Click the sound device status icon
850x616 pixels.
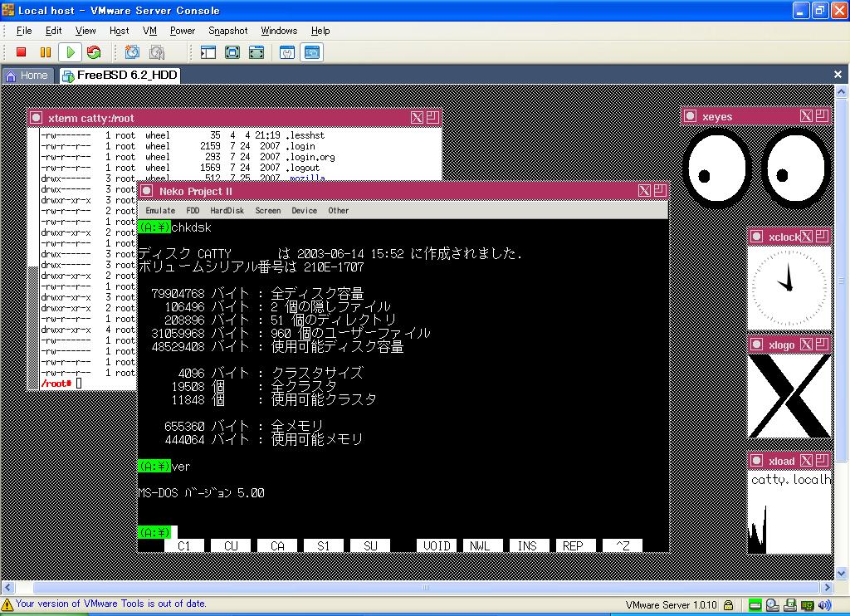[x=824, y=605]
